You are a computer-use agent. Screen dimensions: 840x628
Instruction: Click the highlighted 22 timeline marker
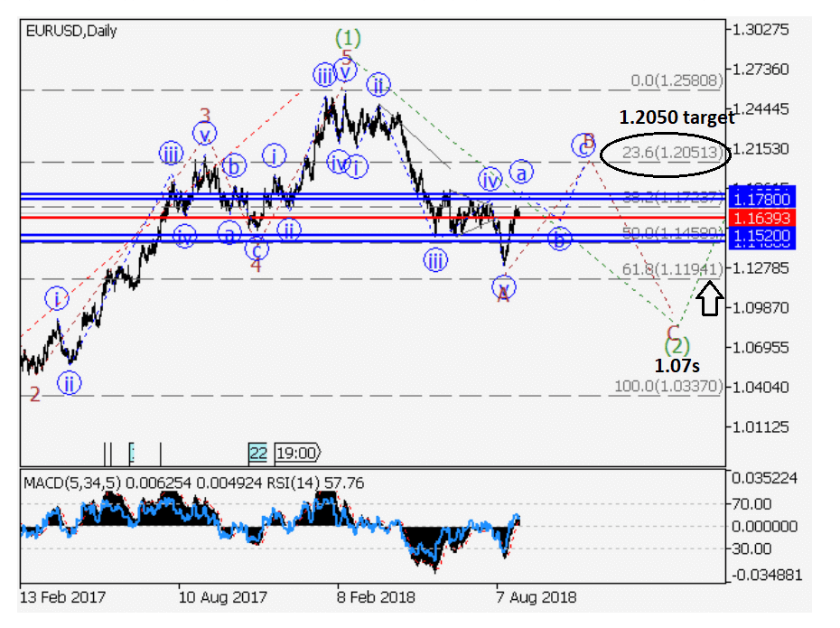258,453
